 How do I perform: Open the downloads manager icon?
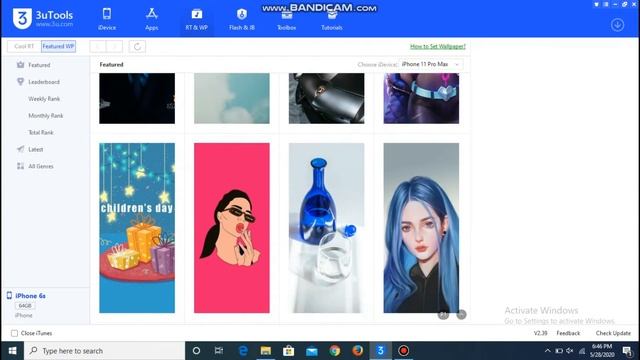coord(618,25)
